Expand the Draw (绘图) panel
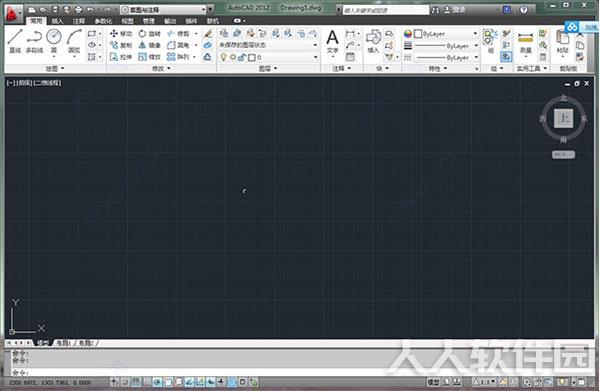 pos(55,68)
